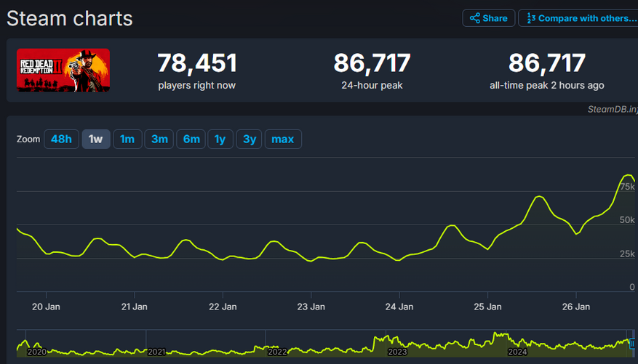The width and height of the screenshot is (638, 364).
Task: Switch chart zoom to 1m
Action: pos(127,139)
